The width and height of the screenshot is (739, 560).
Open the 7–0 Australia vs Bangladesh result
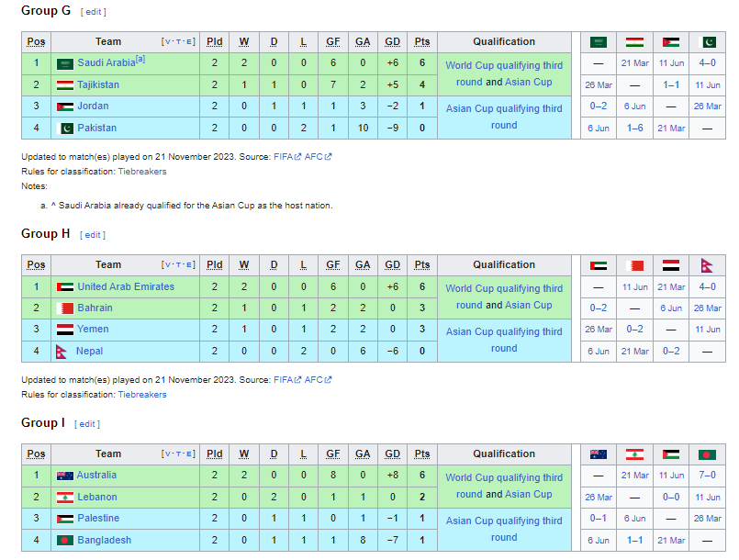(x=707, y=476)
